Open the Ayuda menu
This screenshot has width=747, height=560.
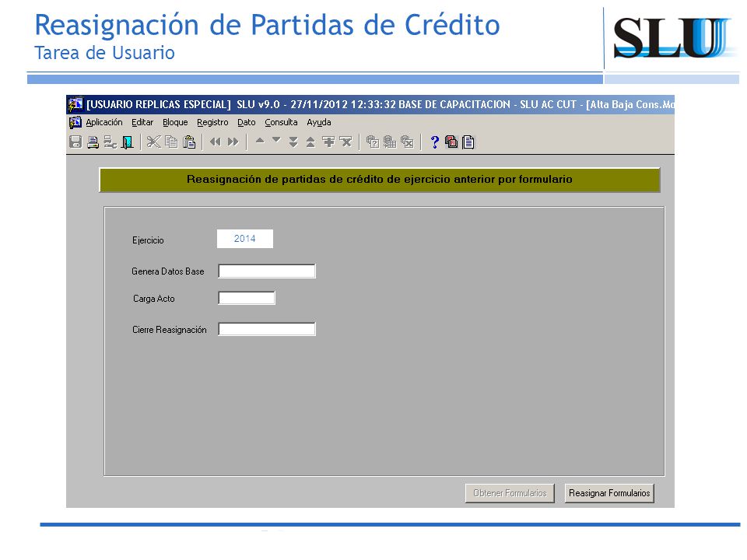point(319,122)
